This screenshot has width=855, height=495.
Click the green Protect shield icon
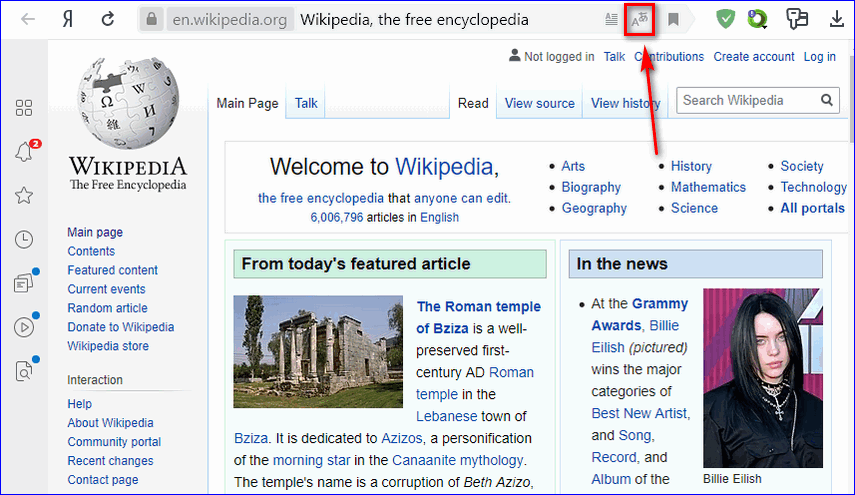coord(727,19)
